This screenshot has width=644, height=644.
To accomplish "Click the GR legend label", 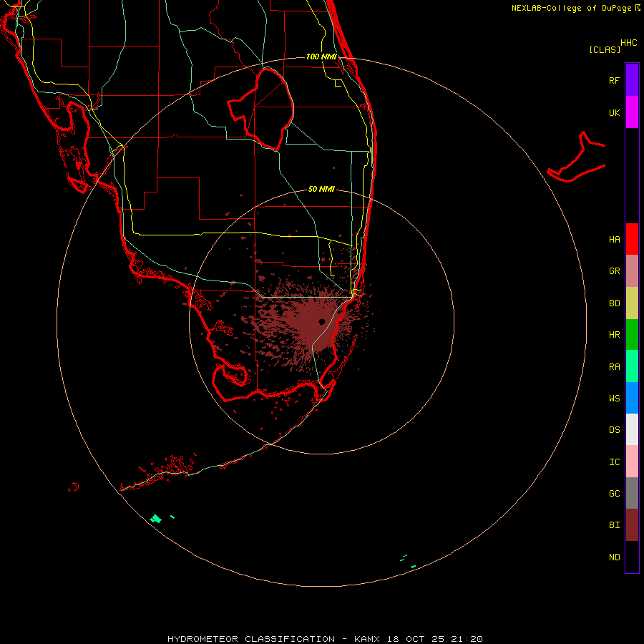I will pyautogui.click(x=614, y=271).
